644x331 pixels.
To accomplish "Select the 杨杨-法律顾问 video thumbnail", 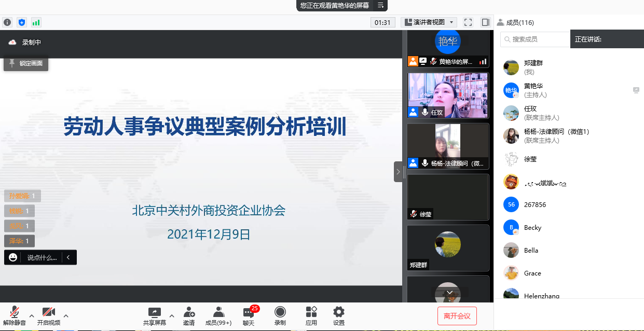I will (448, 146).
